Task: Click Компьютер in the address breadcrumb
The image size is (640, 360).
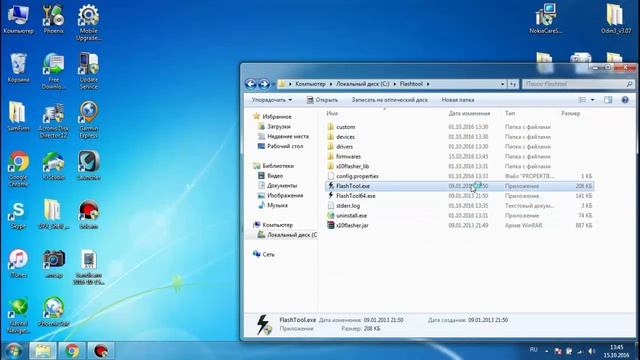Action: click(310, 84)
